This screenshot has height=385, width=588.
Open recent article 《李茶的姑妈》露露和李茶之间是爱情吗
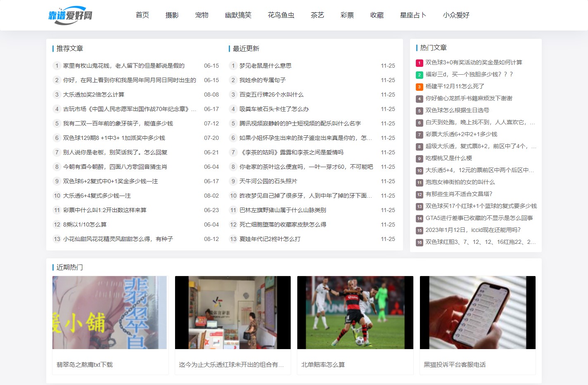coord(292,152)
